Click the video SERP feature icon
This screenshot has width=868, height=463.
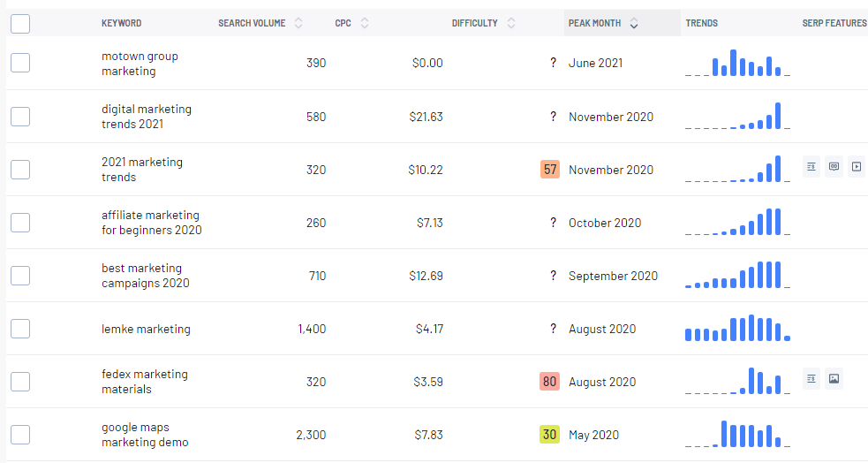point(856,166)
